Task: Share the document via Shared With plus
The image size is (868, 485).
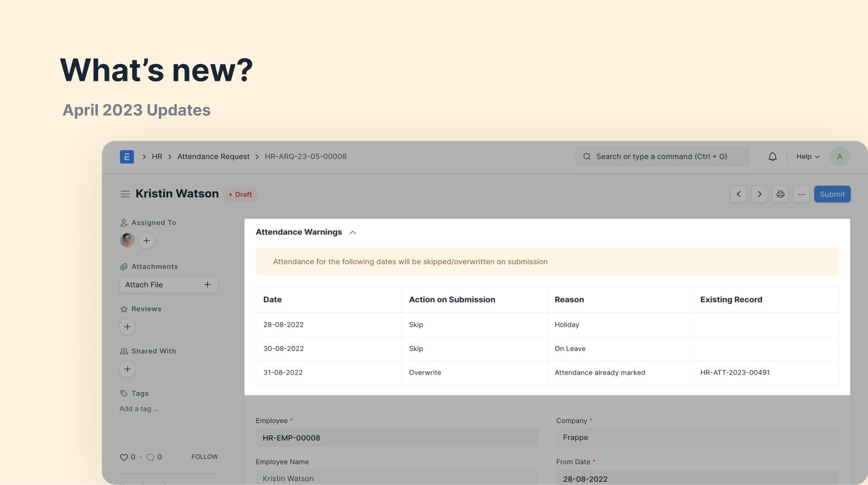Action: pyautogui.click(x=127, y=369)
